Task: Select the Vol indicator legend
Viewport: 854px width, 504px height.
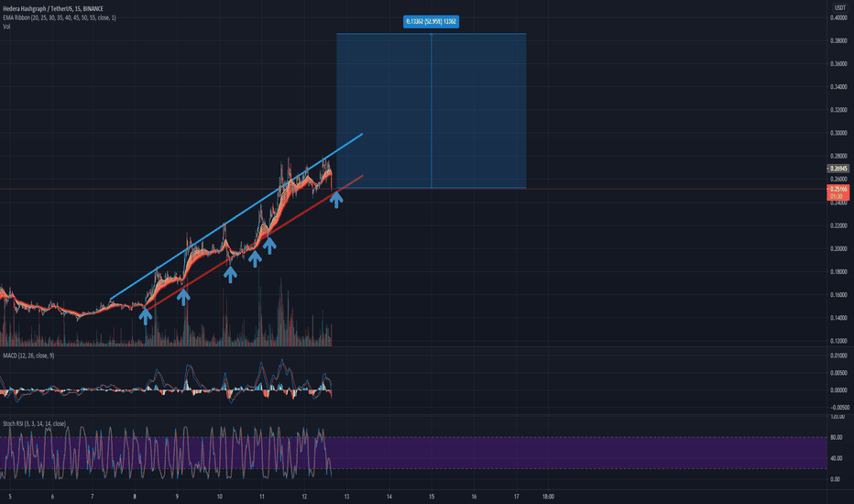Action: pos(6,27)
